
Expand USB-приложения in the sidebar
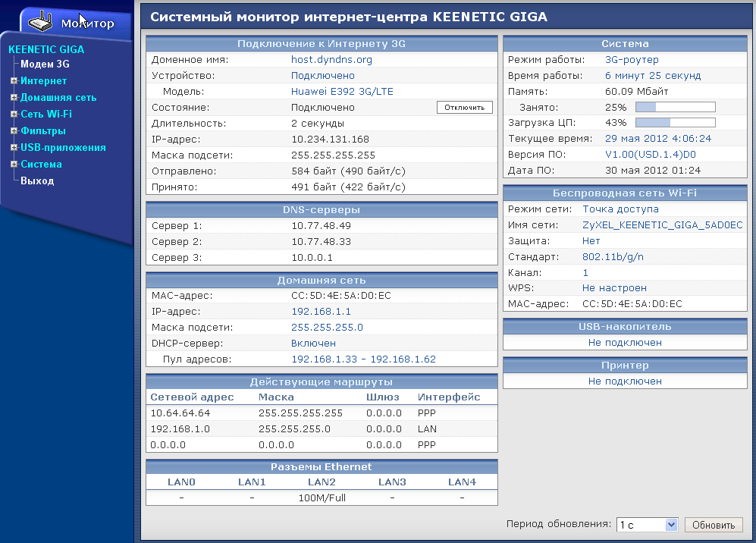[x=14, y=148]
